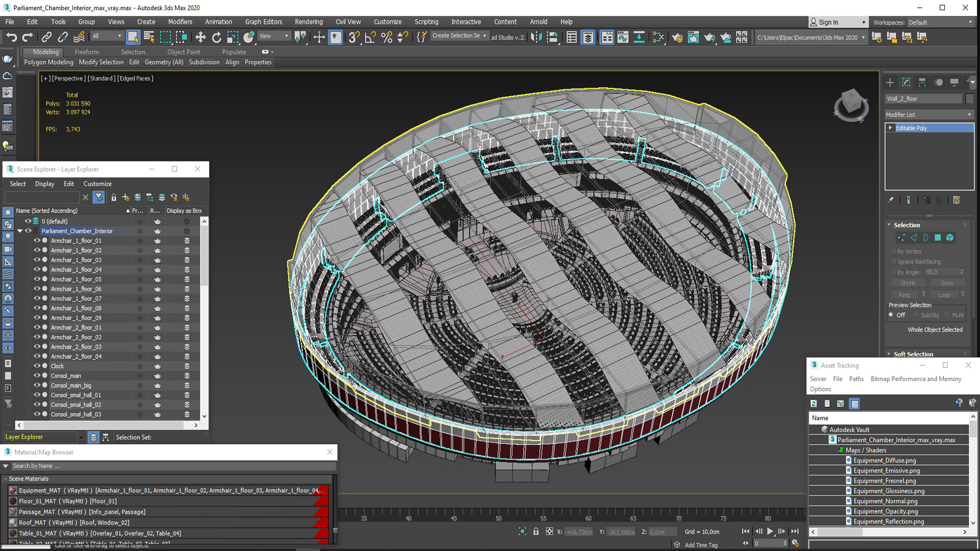Expand the Editable Poly modifier
This screenshot has height=551, width=980.
coord(890,128)
